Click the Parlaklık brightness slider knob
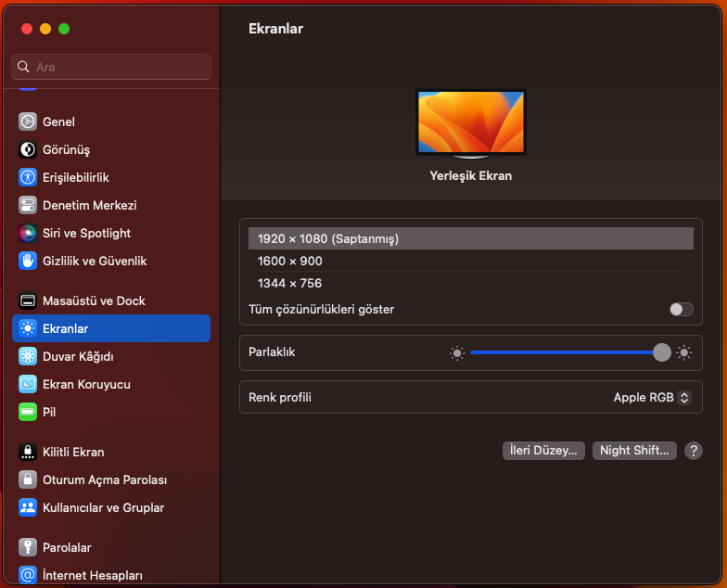This screenshot has height=588, width=727. pos(662,352)
